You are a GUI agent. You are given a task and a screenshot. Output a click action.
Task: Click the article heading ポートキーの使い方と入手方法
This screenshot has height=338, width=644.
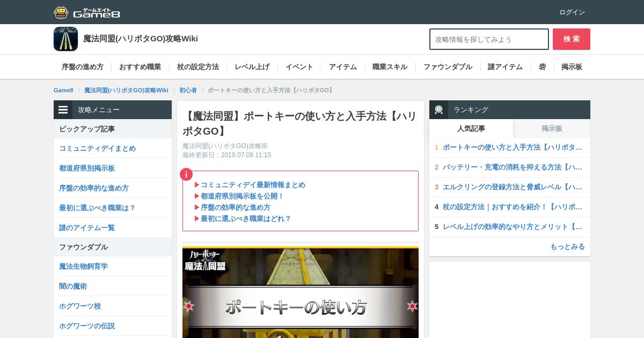click(x=301, y=123)
